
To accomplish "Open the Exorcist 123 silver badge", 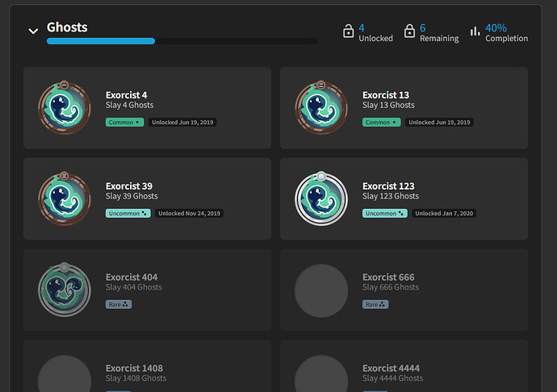I will (321, 198).
